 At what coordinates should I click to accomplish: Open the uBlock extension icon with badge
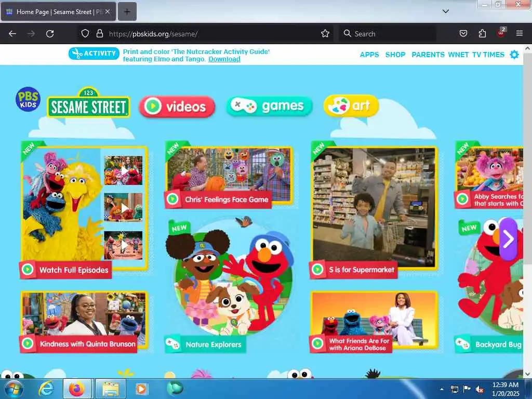[x=501, y=33]
